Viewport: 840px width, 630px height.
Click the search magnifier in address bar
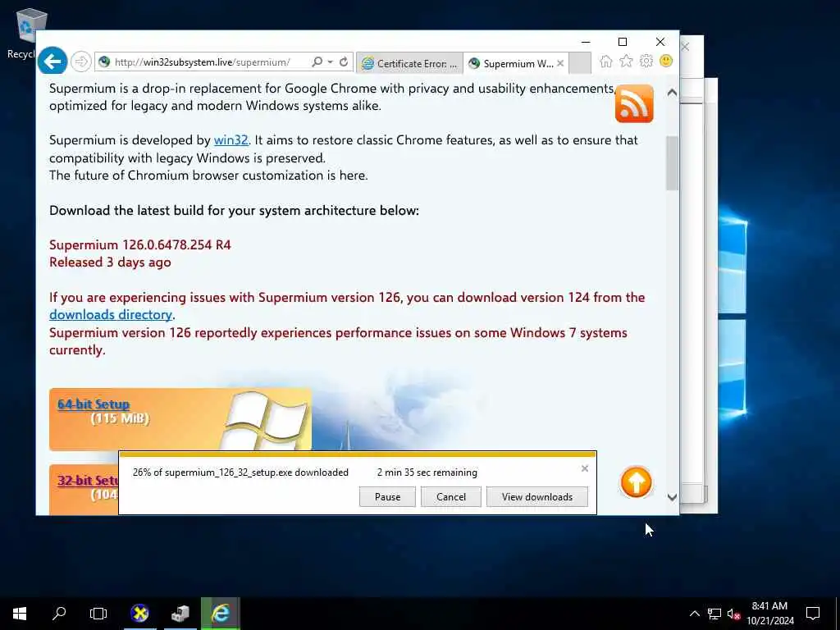click(317, 62)
